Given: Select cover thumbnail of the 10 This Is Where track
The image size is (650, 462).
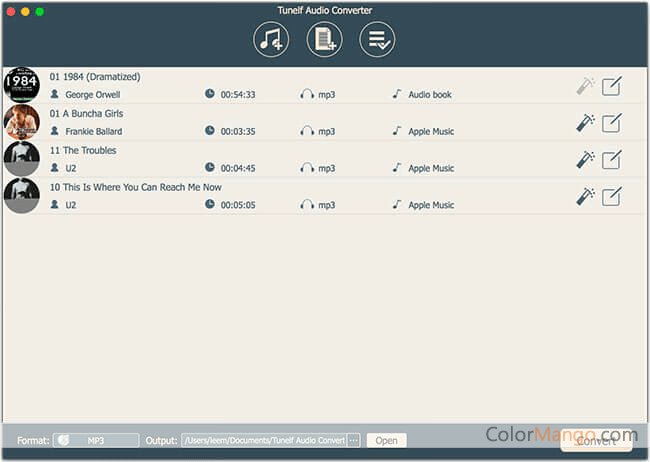Looking at the screenshot, I should click(x=22, y=196).
